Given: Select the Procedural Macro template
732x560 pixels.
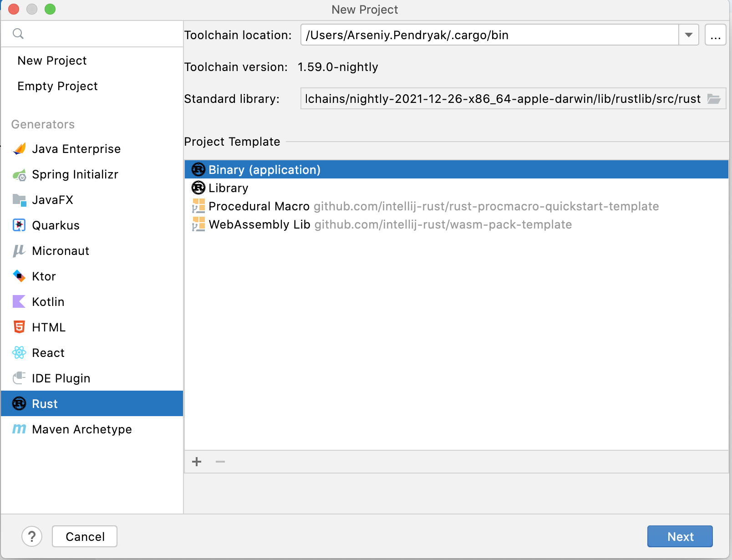Looking at the screenshot, I should coord(457,206).
